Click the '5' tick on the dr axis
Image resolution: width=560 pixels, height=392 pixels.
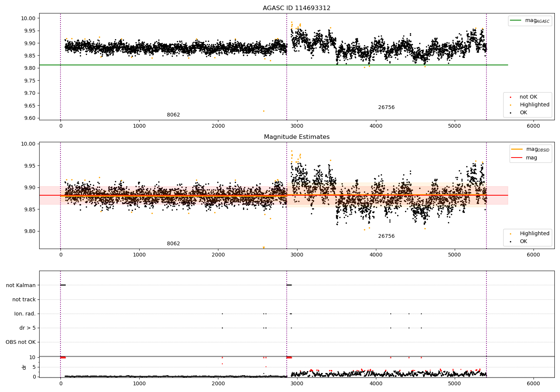click(34, 367)
